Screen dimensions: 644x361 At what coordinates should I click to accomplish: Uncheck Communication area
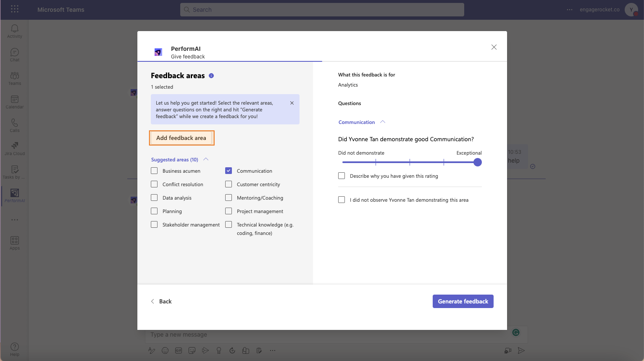click(x=229, y=171)
